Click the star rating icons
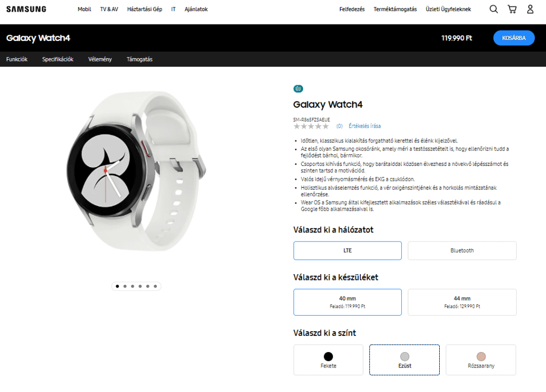Image resolution: width=546 pixels, height=392 pixels. 311,126
